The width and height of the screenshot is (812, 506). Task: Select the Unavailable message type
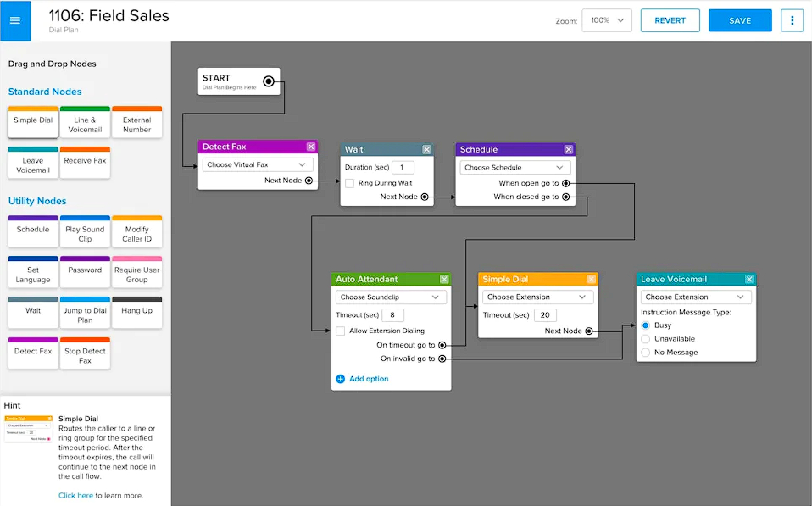(x=646, y=339)
